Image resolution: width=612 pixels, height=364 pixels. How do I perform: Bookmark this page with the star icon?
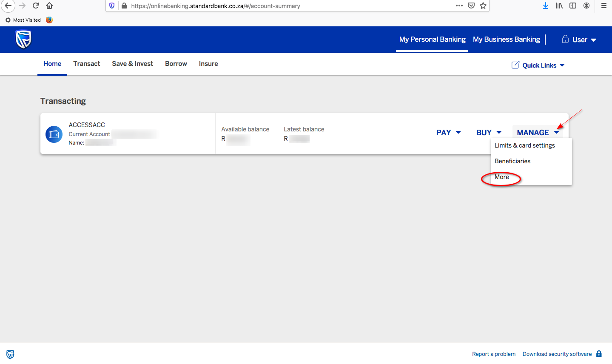483,6
